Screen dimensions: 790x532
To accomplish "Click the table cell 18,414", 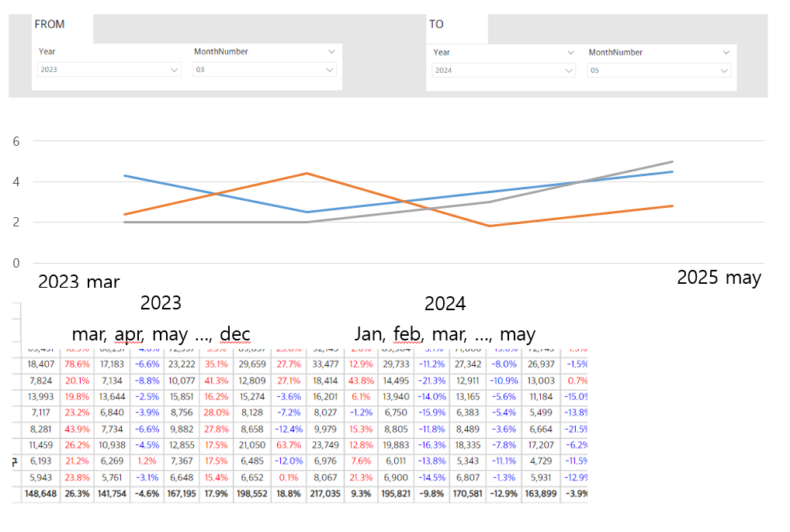I will 325,381.
